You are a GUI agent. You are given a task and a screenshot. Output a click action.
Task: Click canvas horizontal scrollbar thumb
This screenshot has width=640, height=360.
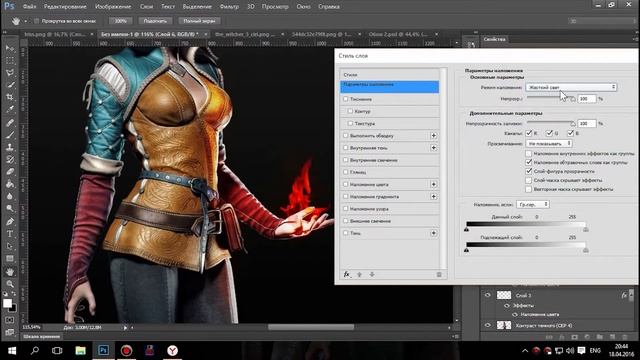click(311, 327)
